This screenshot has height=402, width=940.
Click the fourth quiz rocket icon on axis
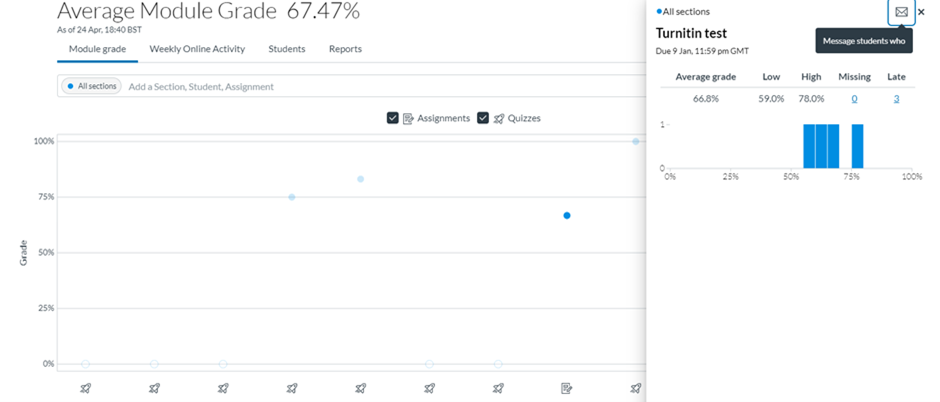[292, 388]
